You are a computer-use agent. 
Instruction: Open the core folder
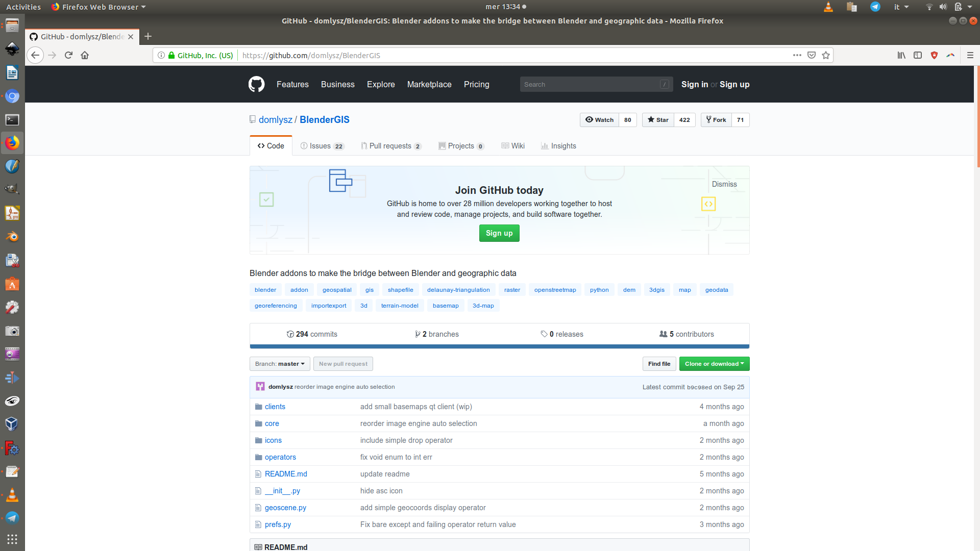click(x=272, y=423)
